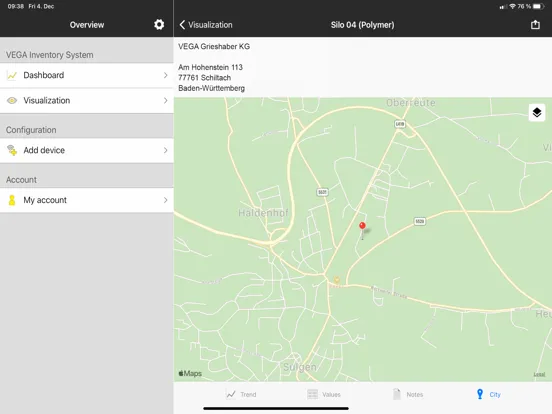Switch to the Values tab
The image size is (552, 414).
[324, 394]
